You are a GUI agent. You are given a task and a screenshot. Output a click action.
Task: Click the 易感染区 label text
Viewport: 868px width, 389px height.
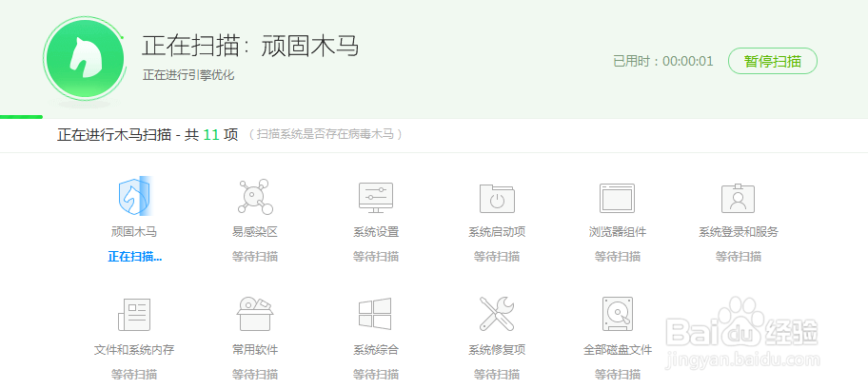255,232
